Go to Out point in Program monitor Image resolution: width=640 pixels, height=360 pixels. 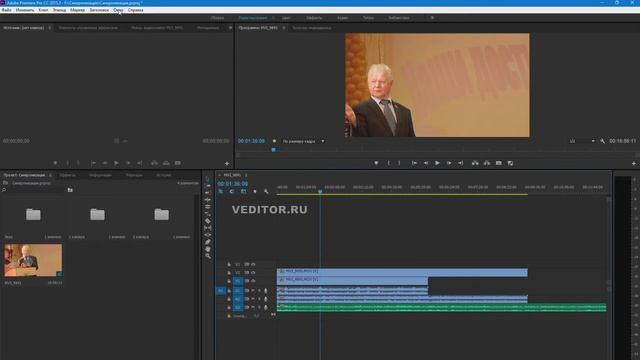(x=460, y=163)
